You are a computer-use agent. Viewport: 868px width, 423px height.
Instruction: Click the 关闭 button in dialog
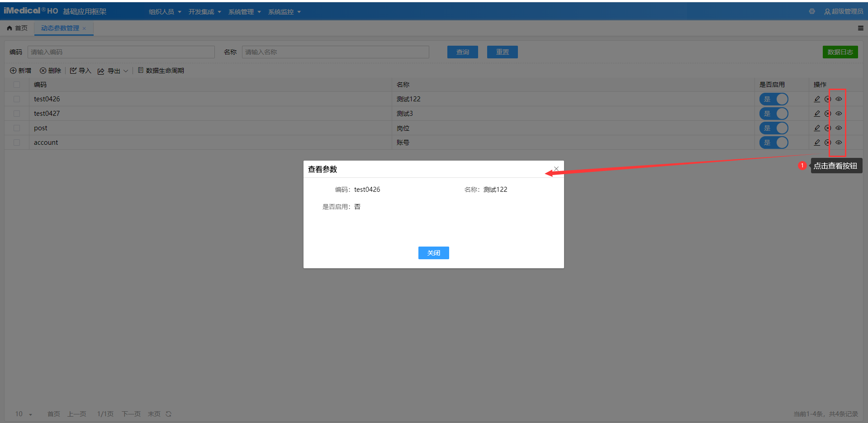[433, 253]
